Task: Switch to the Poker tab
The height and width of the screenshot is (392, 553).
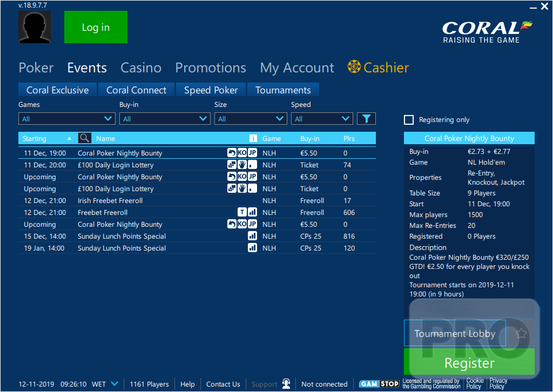Action: click(36, 67)
